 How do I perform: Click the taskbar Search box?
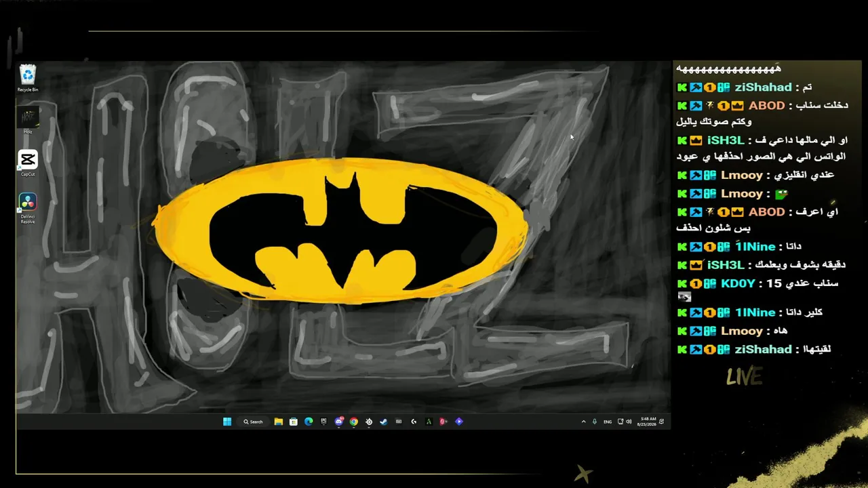254,422
